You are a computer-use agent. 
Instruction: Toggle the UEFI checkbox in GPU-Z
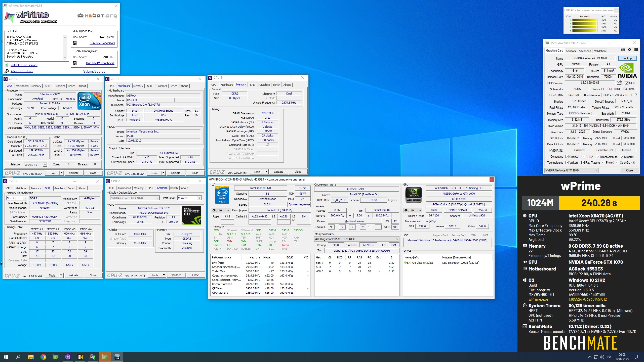[x=627, y=83]
